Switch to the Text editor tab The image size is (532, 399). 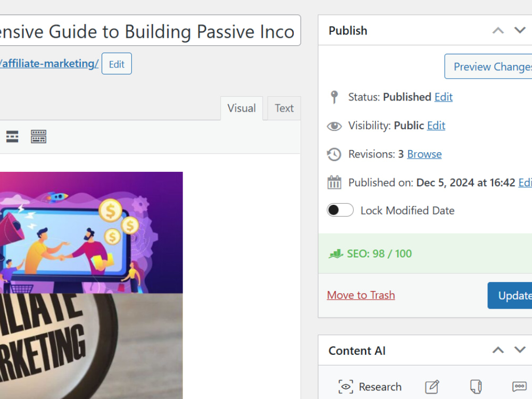[x=284, y=108]
